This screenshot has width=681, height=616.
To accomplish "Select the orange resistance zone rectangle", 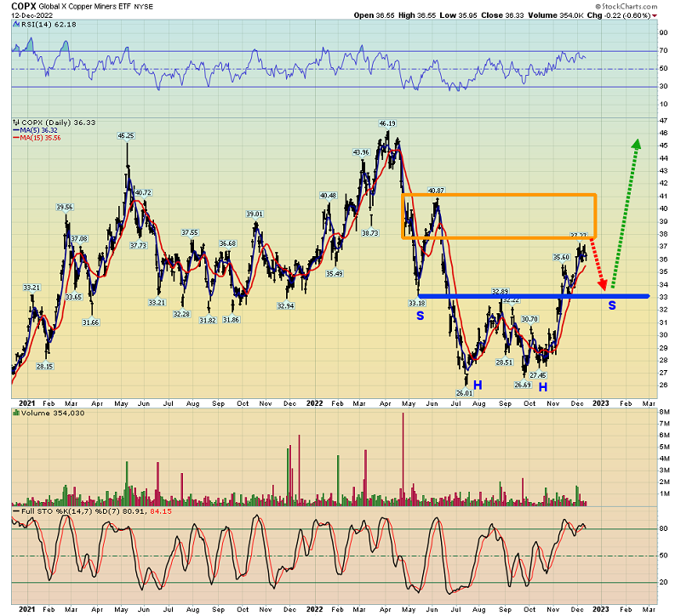I will [x=499, y=196].
